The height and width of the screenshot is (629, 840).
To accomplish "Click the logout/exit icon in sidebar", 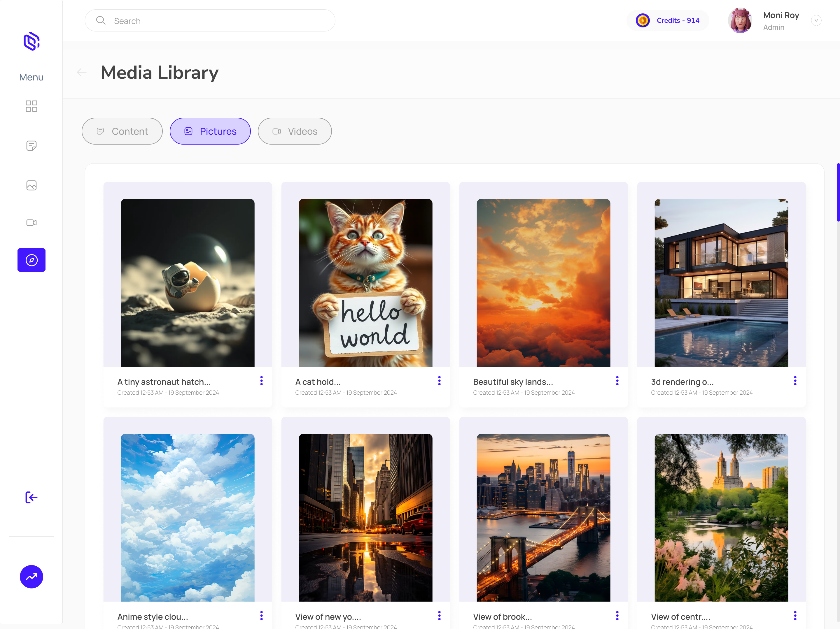I will click(31, 498).
